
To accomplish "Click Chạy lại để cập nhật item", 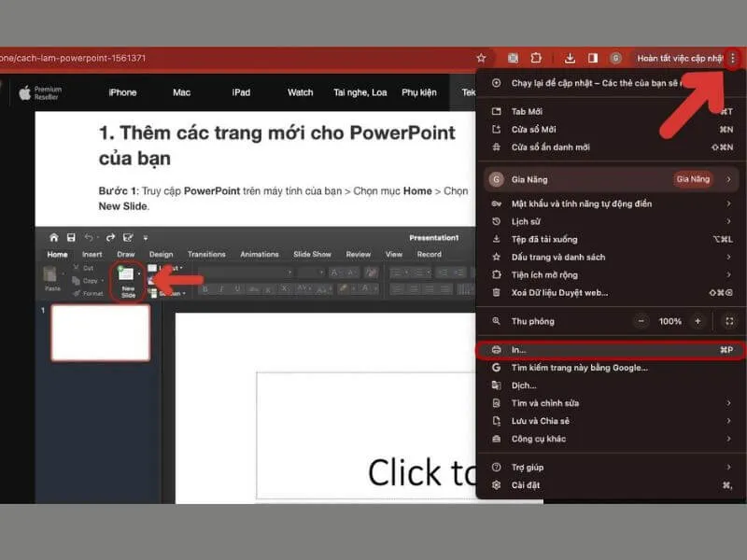I will point(612,83).
